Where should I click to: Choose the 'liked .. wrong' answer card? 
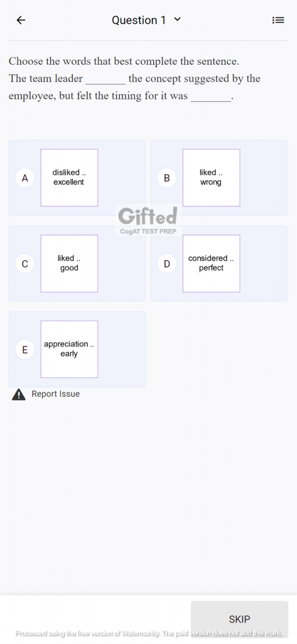pos(211,178)
